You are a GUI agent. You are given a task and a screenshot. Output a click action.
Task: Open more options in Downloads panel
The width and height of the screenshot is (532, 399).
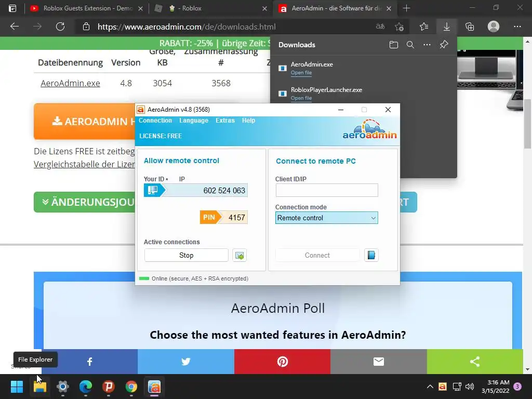tap(427, 45)
